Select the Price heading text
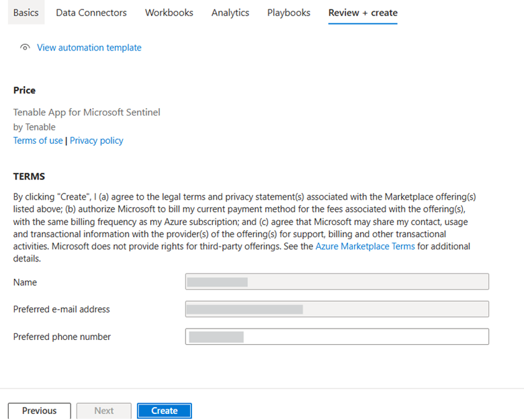Viewport: 524px width, 420px height. coord(24,90)
